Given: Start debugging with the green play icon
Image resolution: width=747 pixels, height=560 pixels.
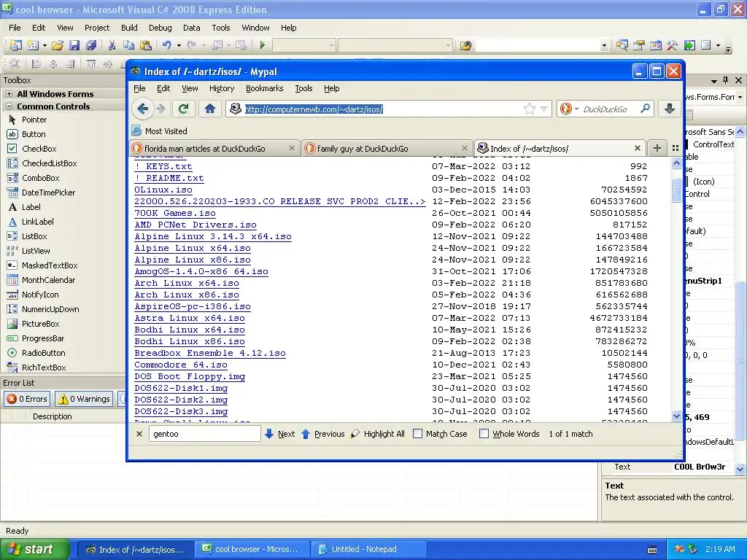Looking at the screenshot, I should point(262,45).
